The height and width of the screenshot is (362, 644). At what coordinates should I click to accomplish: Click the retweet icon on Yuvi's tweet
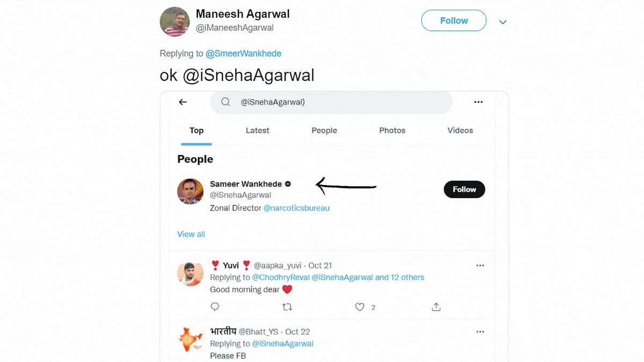287,307
